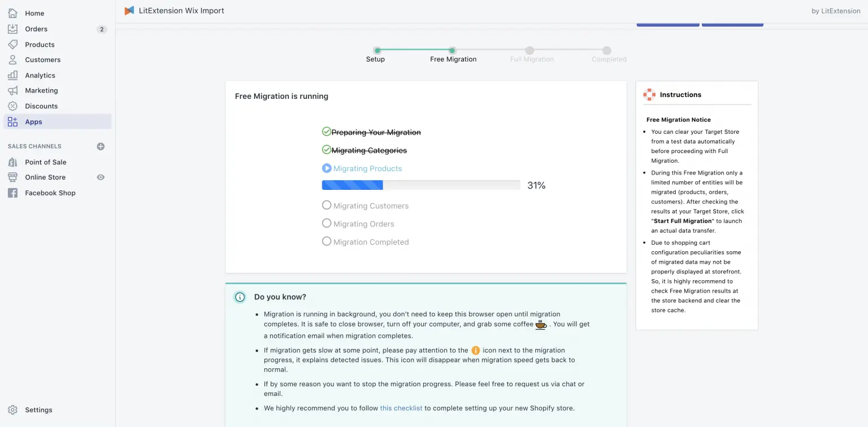Click the empty circle beside Migrating Customers
This screenshot has height=427, width=868.
[327, 205]
